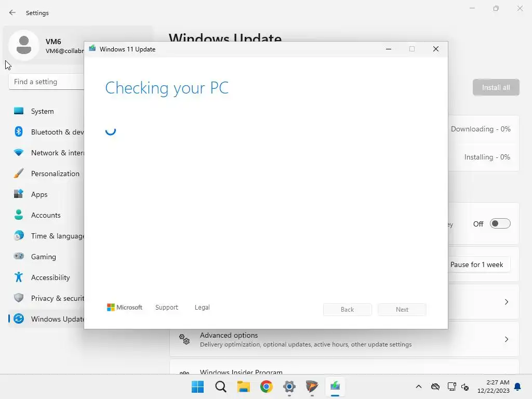Launch Google Chrome from the taskbar
The width and height of the screenshot is (532, 399).
click(x=267, y=387)
